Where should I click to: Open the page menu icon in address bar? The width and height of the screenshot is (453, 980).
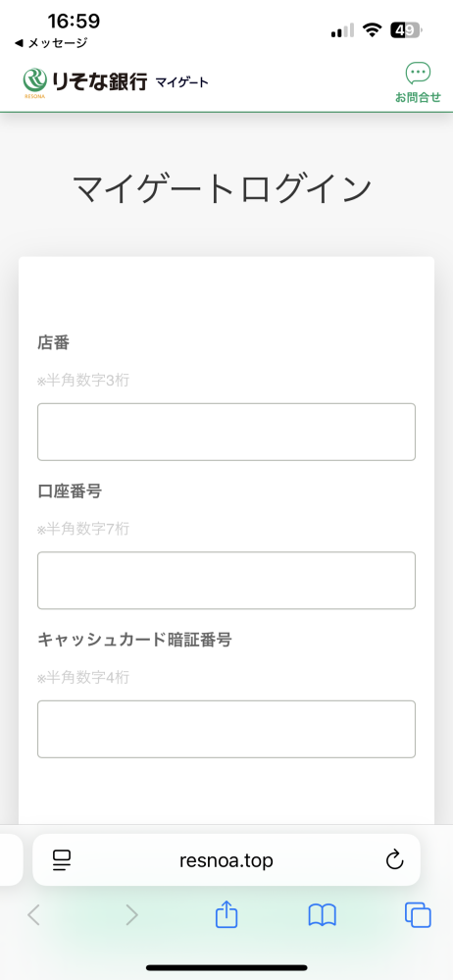click(x=62, y=860)
